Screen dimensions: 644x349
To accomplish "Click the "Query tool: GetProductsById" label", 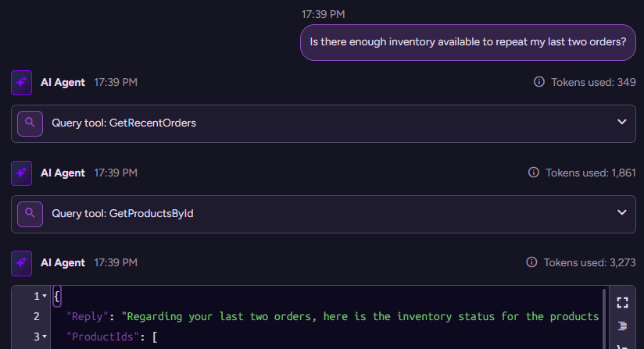I will 122,214.
